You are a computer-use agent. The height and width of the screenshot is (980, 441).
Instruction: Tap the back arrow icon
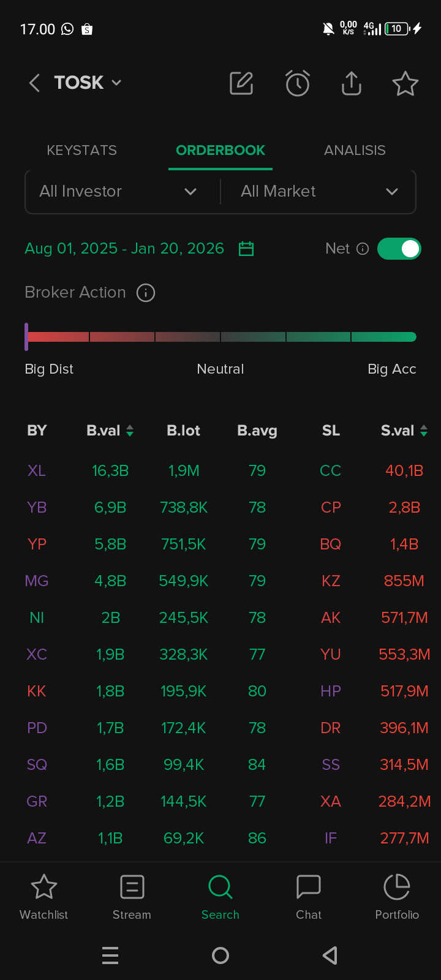pos(34,83)
